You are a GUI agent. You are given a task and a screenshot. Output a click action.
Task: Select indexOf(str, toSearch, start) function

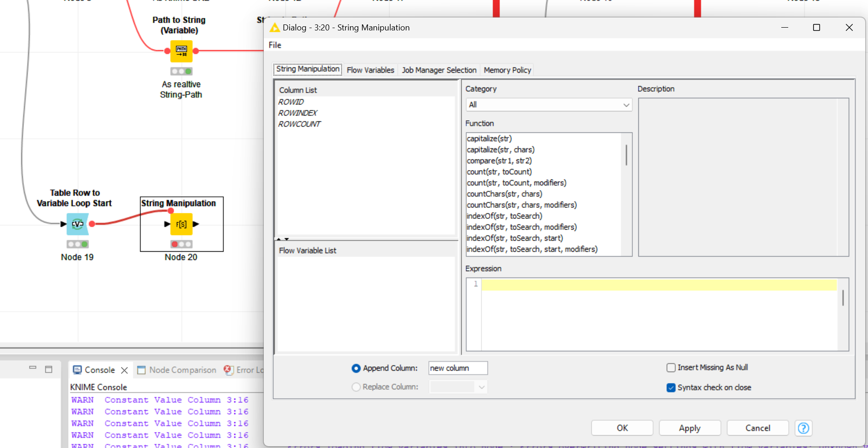tap(515, 238)
